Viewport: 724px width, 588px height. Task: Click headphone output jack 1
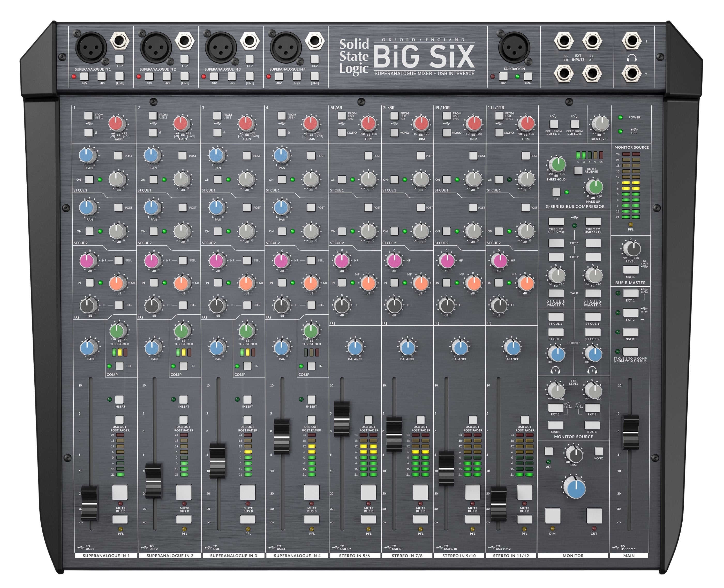click(x=631, y=41)
